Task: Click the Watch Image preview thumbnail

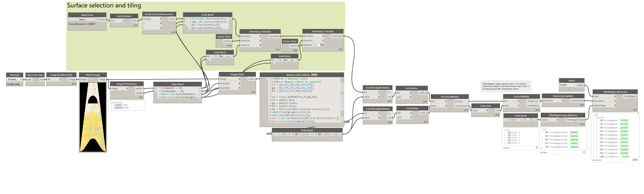Action: click(x=93, y=117)
